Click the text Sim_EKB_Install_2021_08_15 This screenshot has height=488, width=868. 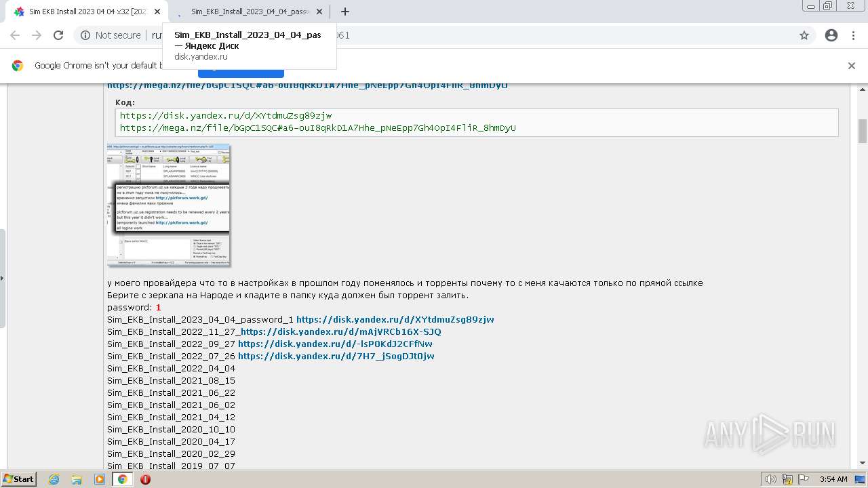171,381
